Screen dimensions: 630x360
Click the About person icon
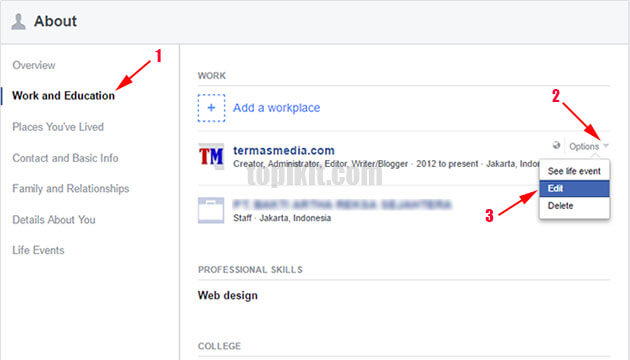pos(18,22)
